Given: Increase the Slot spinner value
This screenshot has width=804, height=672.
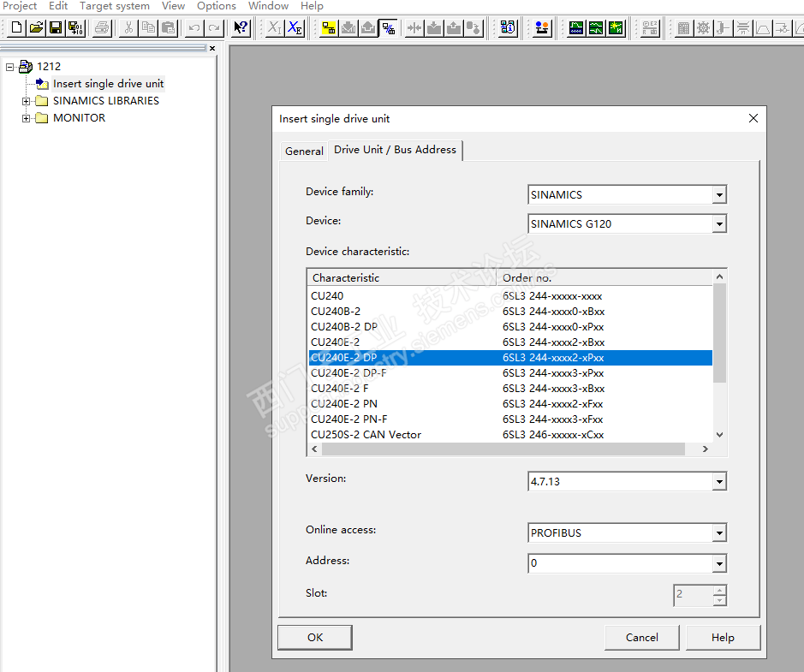Looking at the screenshot, I should point(719,591).
